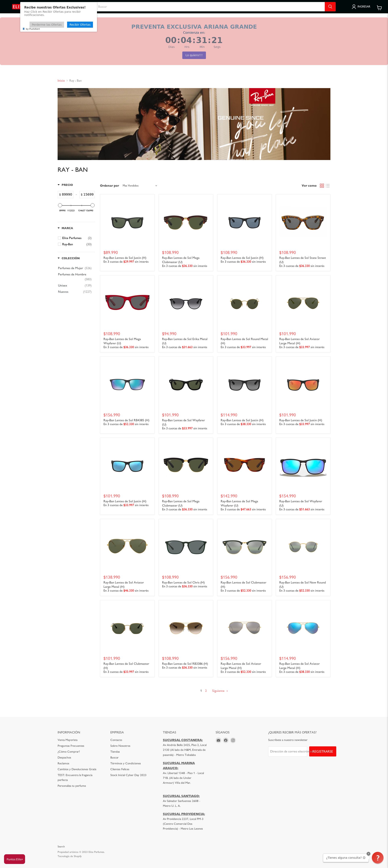Image resolution: width=388 pixels, height=868 pixels.
Task: Collapse the PRECIO filter section
Action: (x=65, y=185)
